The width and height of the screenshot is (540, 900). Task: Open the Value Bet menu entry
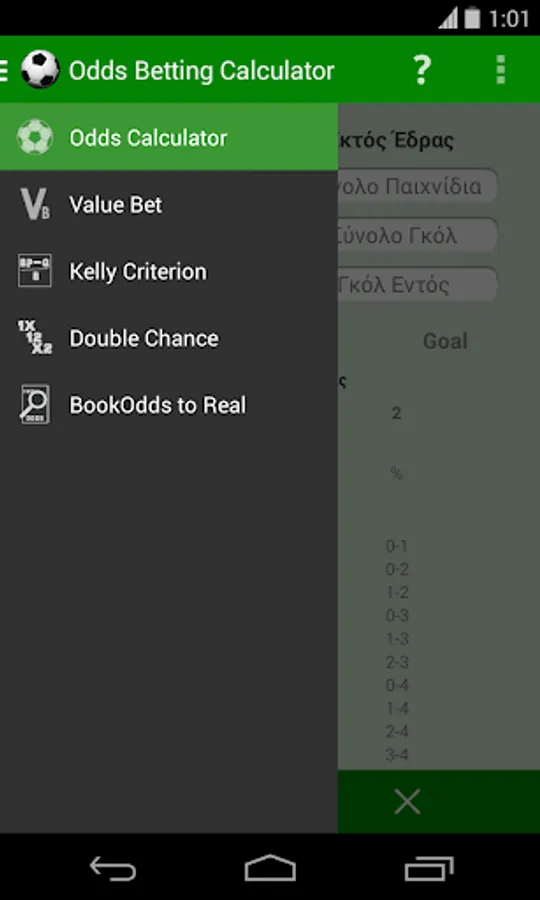169,204
